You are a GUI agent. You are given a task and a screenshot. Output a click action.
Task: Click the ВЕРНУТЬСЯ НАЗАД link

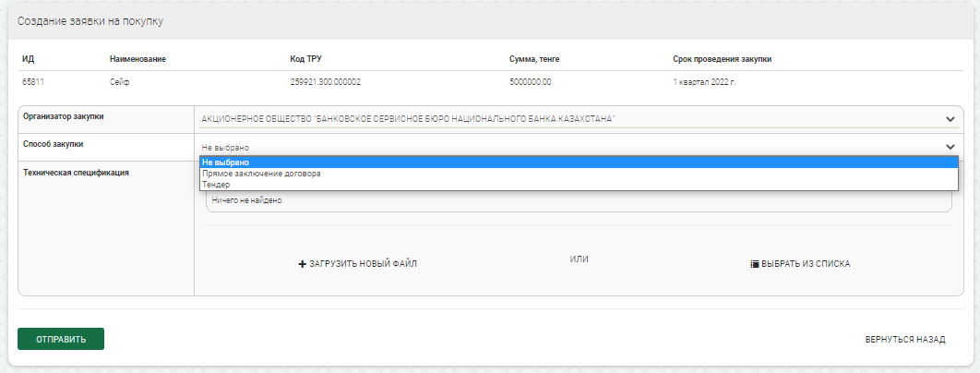[904, 340]
